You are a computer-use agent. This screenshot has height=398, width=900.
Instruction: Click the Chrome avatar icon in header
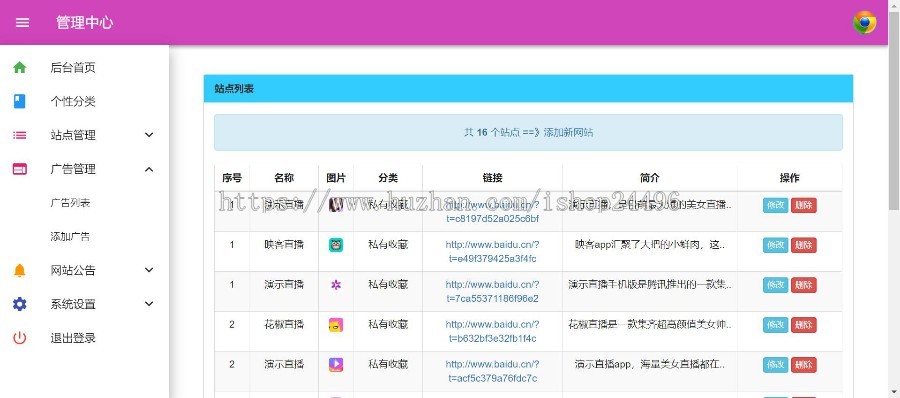tap(864, 22)
